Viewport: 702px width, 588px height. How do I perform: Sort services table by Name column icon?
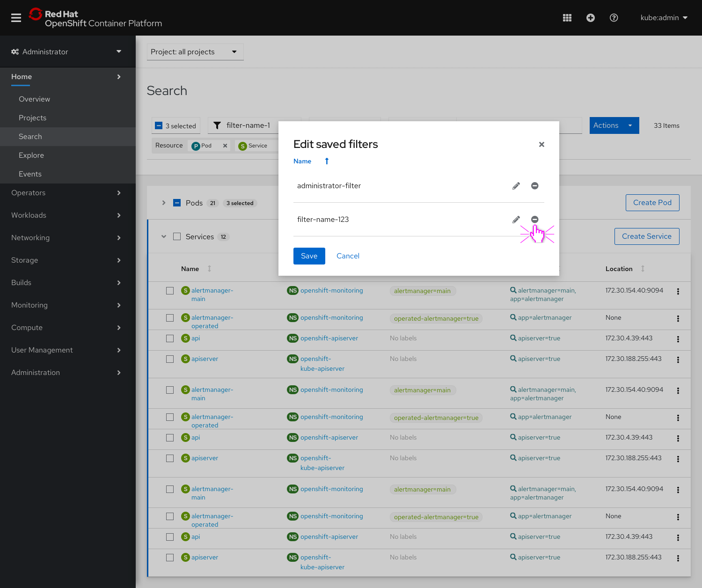(x=209, y=269)
